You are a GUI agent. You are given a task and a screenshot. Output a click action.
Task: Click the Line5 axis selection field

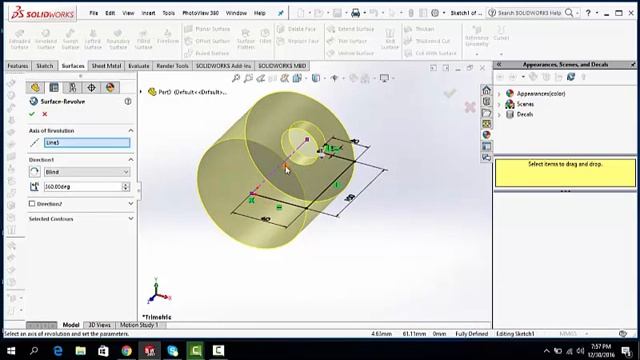click(87, 142)
